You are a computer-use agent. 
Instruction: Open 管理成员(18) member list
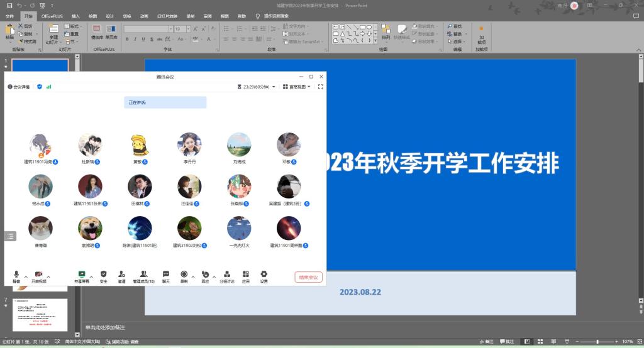144,275
